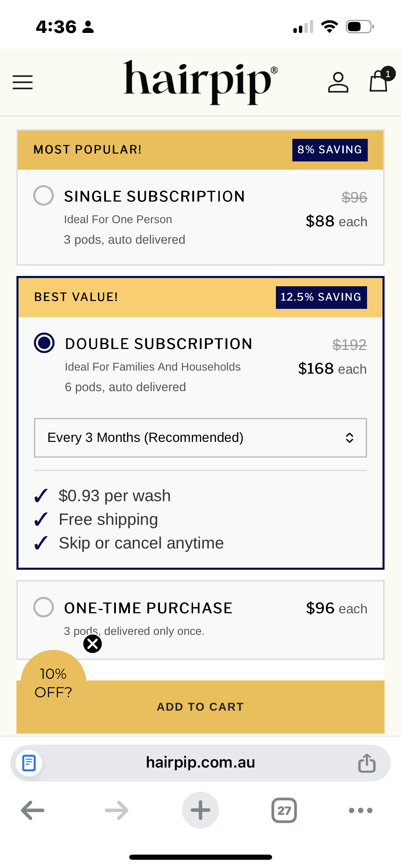Go back to the previous page
401x868 pixels.
(33, 810)
